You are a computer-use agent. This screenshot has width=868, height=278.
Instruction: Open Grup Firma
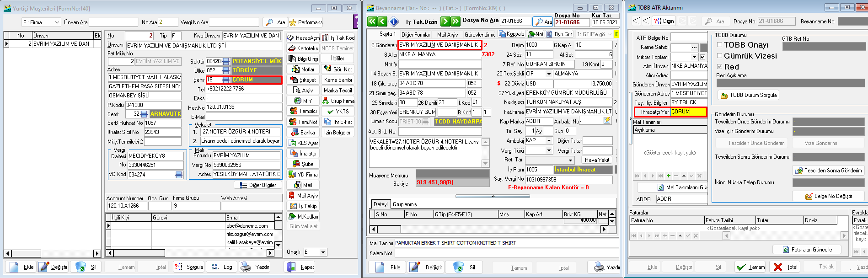[338, 101]
